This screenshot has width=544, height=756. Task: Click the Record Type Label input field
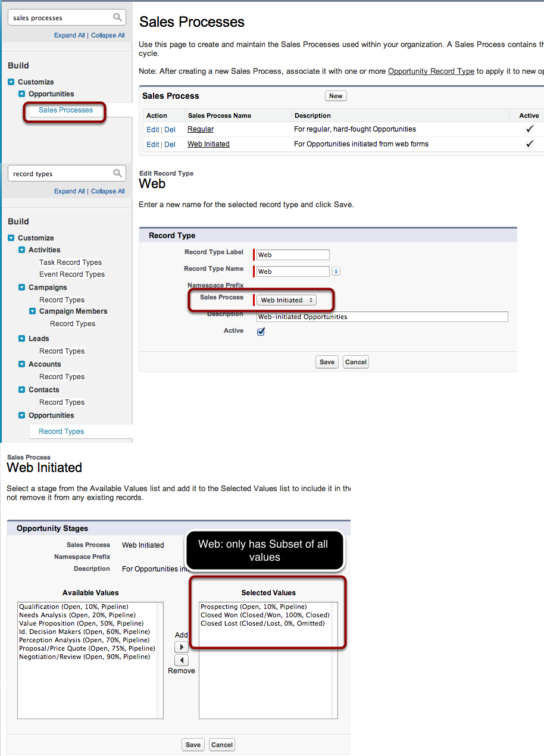293,255
